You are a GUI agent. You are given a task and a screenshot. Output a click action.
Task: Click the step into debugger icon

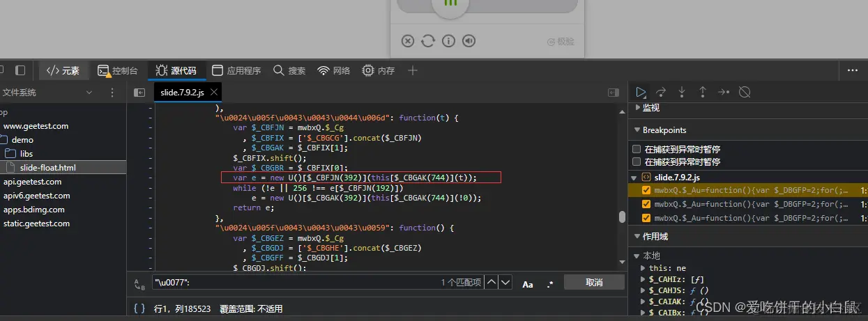click(682, 92)
